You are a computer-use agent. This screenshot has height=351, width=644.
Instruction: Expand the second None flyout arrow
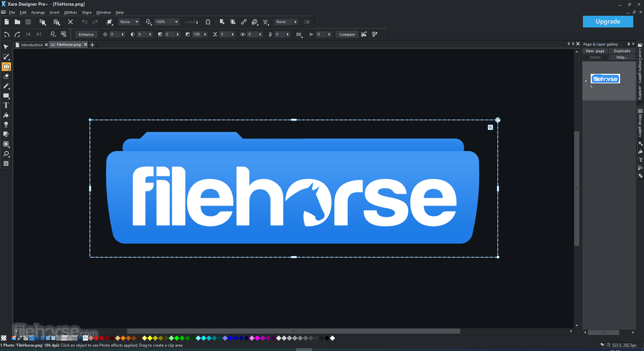pyautogui.click(x=295, y=22)
